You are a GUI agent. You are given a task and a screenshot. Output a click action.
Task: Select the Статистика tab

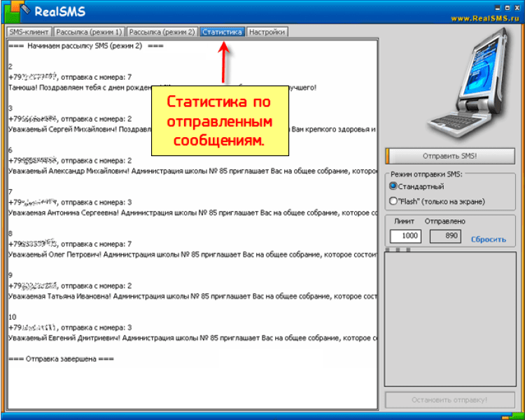[223, 31]
